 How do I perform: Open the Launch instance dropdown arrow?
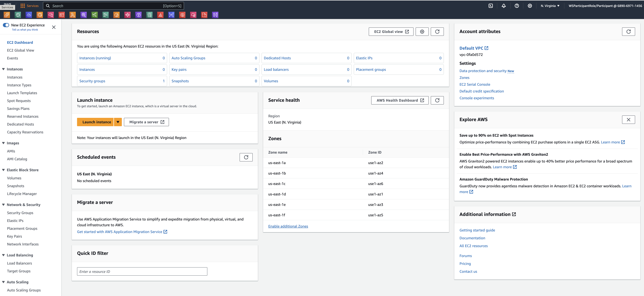tap(118, 122)
